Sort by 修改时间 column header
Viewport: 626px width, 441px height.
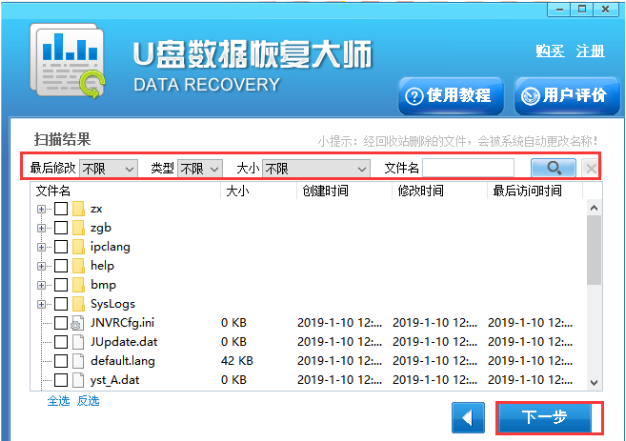pyautogui.click(x=440, y=191)
